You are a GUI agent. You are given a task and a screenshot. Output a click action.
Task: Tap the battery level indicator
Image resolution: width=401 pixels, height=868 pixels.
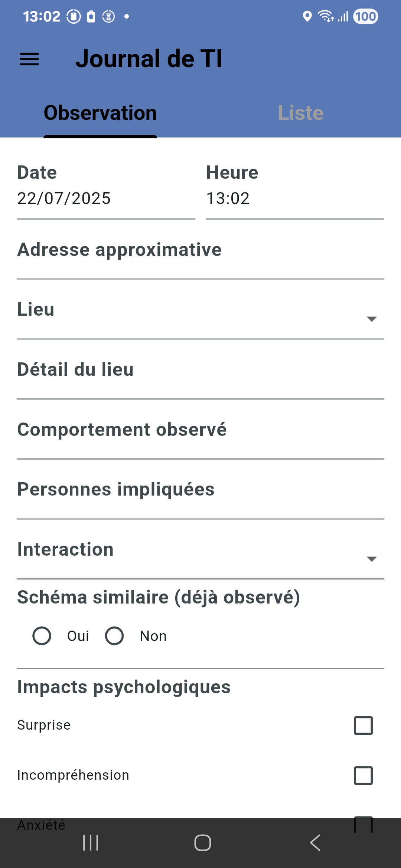click(x=366, y=16)
